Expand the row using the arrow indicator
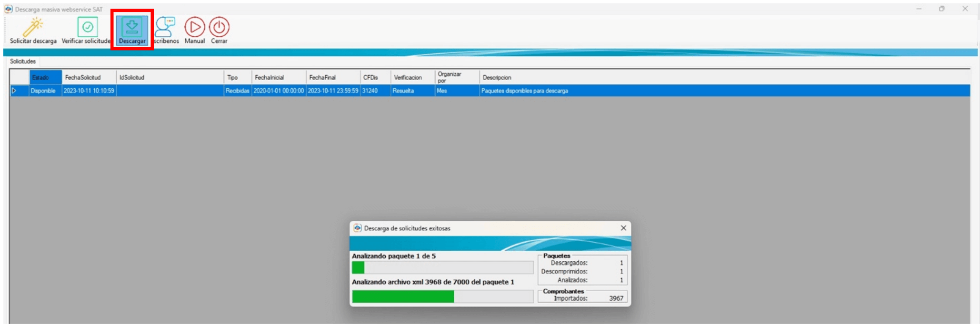 (x=14, y=91)
